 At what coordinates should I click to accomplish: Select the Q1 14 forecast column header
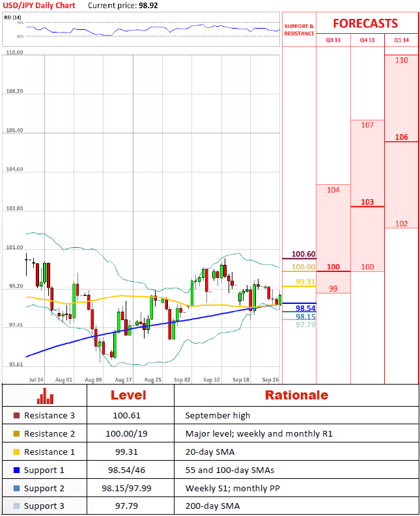401,40
